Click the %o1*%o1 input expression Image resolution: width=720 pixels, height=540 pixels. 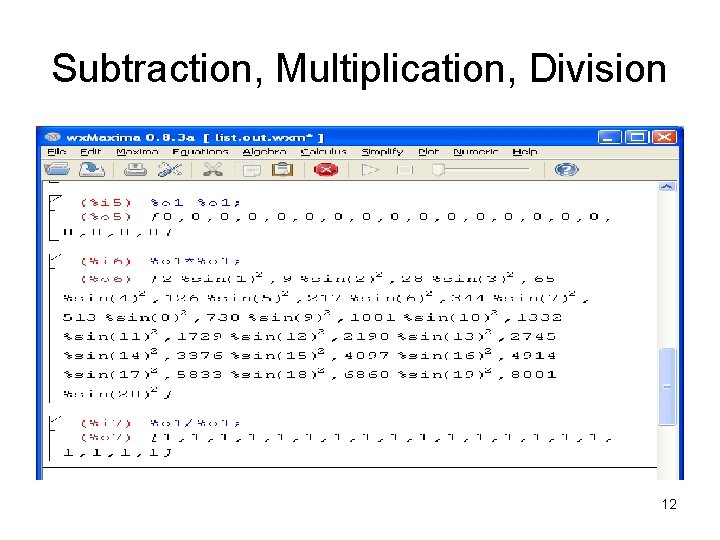click(195, 261)
